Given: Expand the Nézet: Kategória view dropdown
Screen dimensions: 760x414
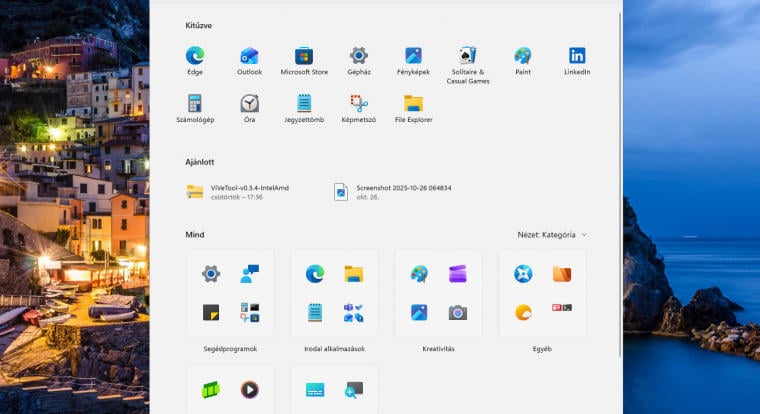Looking at the screenshot, I should (x=552, y=235).
